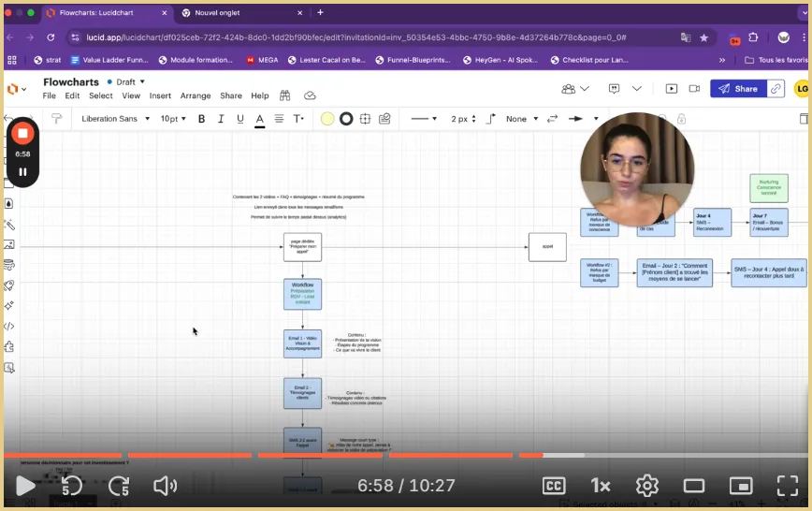Play the video with the play button

coord(25,486)
